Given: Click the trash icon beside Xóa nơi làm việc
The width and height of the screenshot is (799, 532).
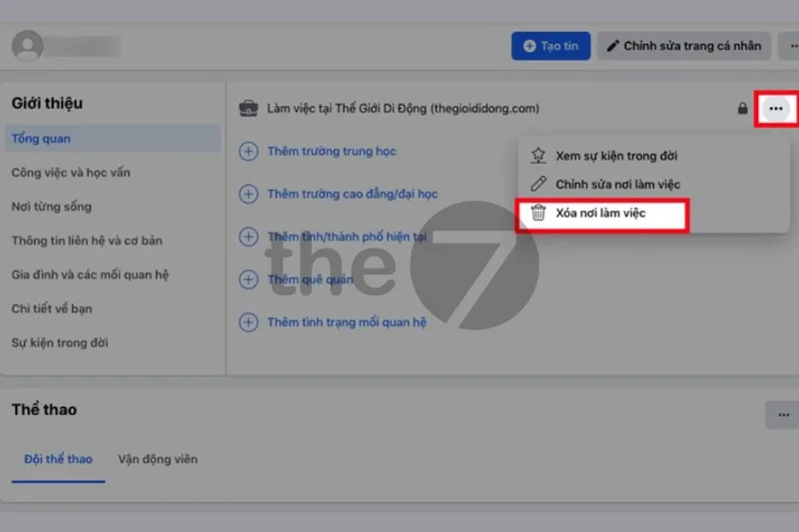Looking at the screenshot, I should 538,213.
